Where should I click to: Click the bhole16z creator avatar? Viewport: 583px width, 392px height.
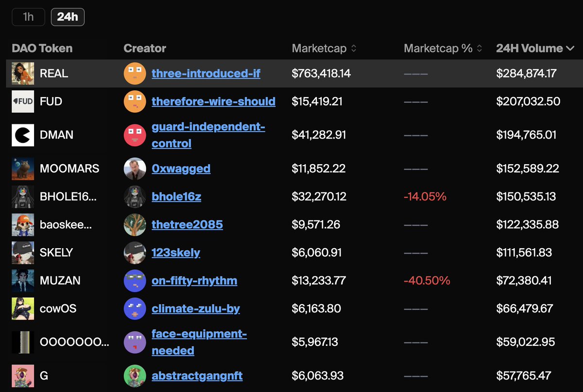(x=135, y=197)
